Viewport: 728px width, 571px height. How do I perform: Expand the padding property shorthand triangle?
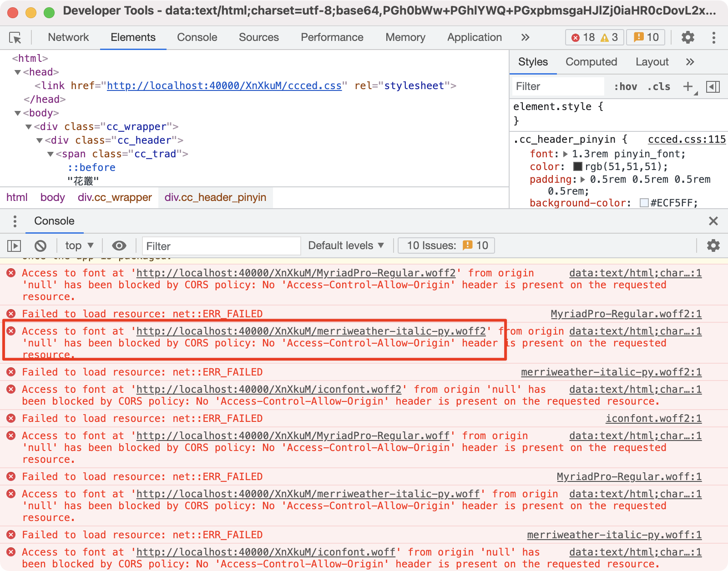click(x=583, y=180)
